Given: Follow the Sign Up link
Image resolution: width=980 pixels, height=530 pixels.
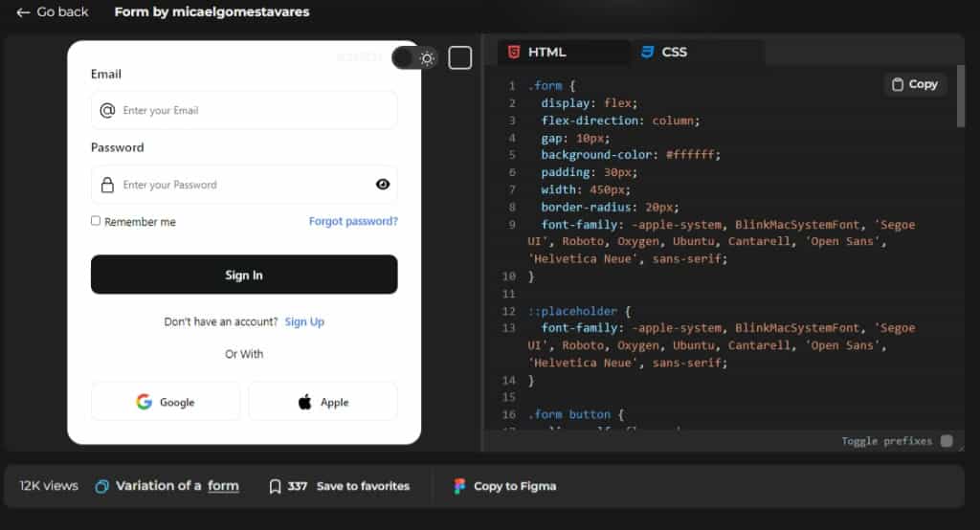Looking at the screenshot, I should click(x=304, y=321).
